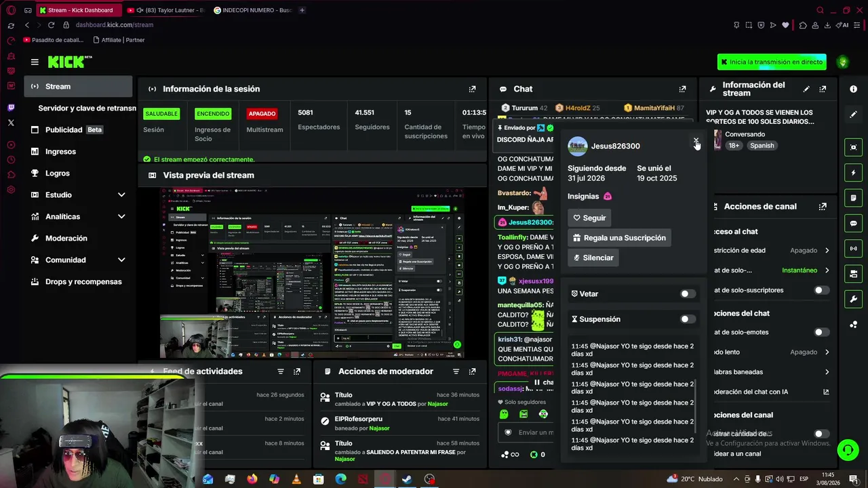Click the Kick logo

pyautogui.click(x=70, y=62)
